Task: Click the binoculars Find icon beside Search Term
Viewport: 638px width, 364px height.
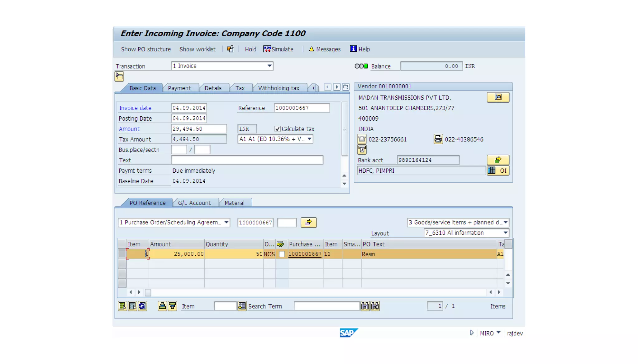Action: (x=365, y=306)
